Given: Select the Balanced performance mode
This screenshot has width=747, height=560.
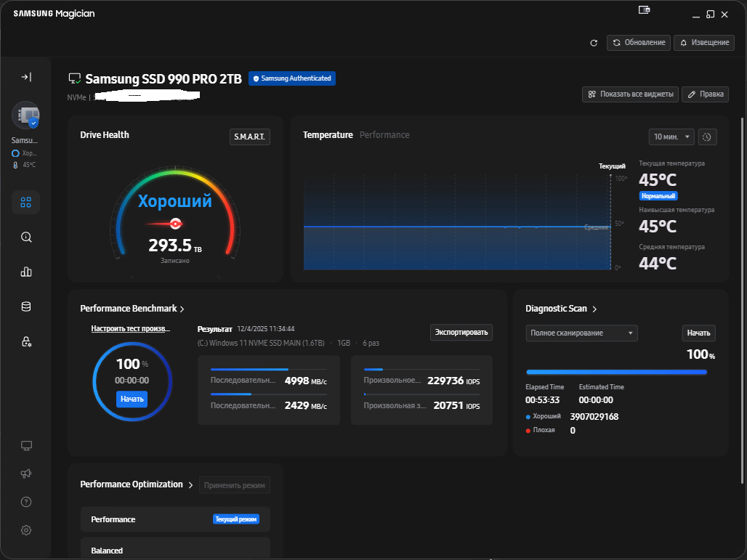Looking at the screenshot, I should pyautogui.click(x=174, y=550).
